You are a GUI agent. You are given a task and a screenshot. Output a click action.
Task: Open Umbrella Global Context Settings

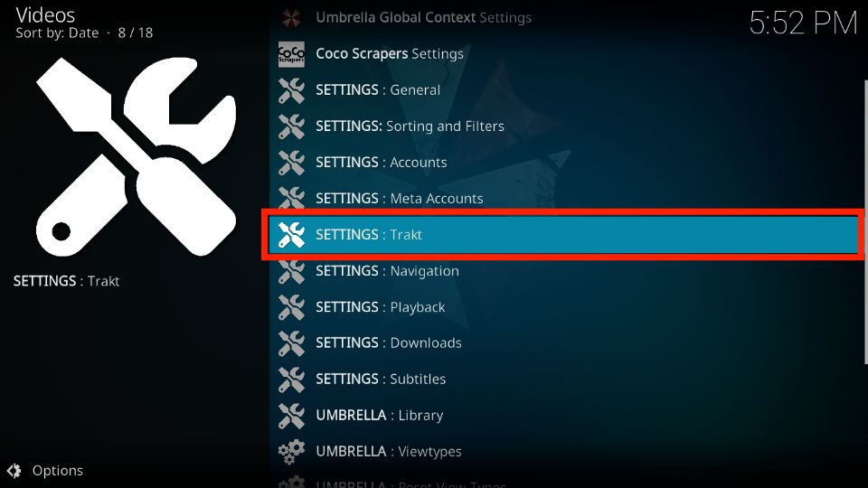pyautogui.click(x=423, y=18)
